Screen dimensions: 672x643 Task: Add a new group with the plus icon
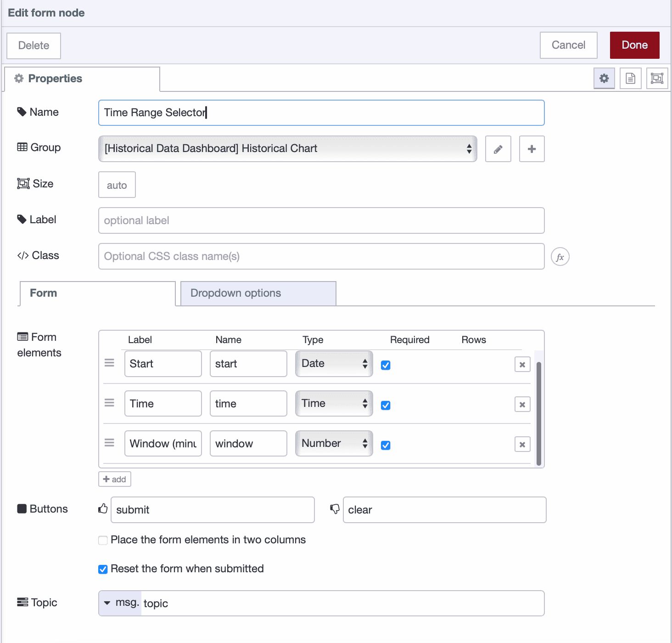point(532,149)
